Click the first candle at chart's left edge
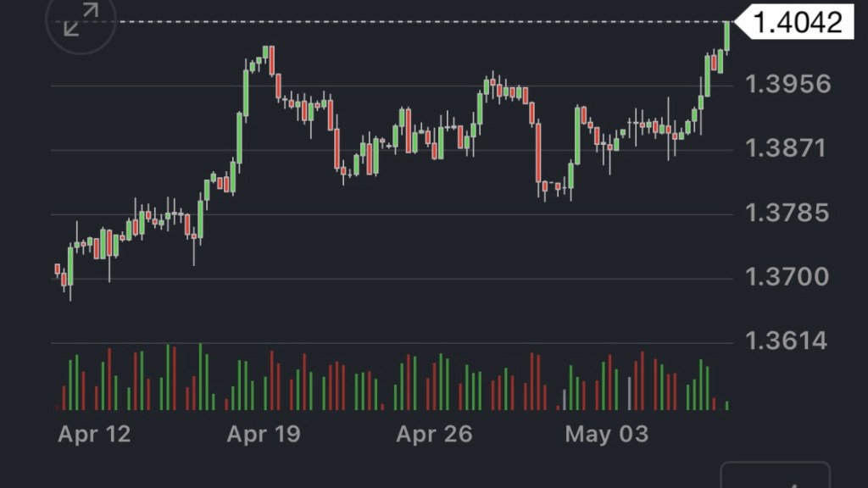The image size is (868, 488). click(57, 269)
